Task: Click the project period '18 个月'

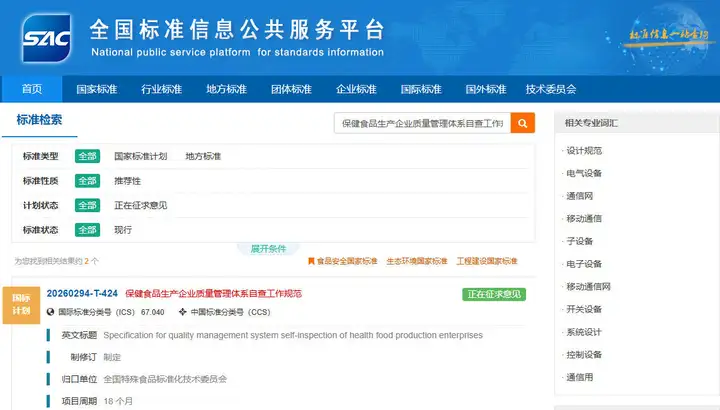Action: pos(118,401)
